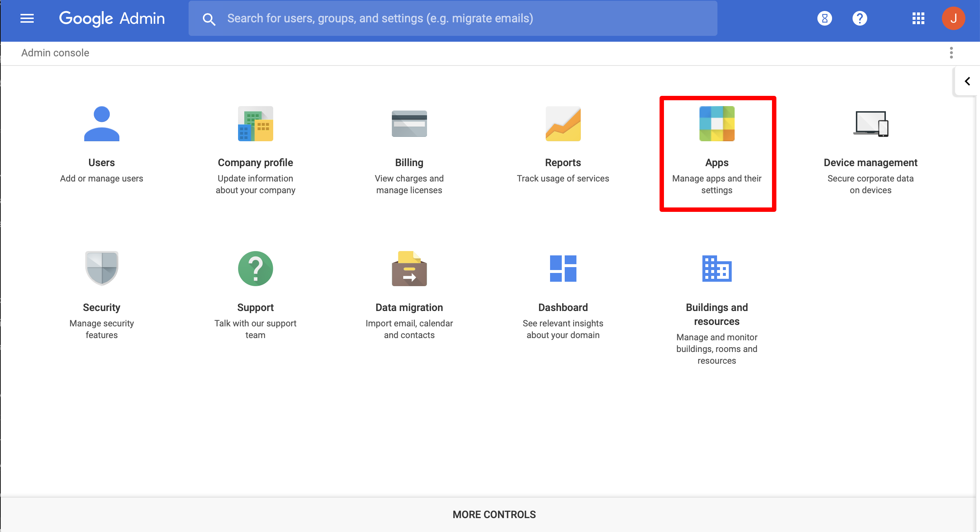Open the Dashboard tiles icon

[563, 268]
